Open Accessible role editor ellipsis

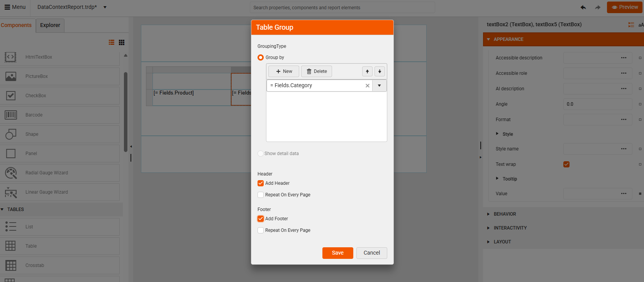[x=624, y=73]
